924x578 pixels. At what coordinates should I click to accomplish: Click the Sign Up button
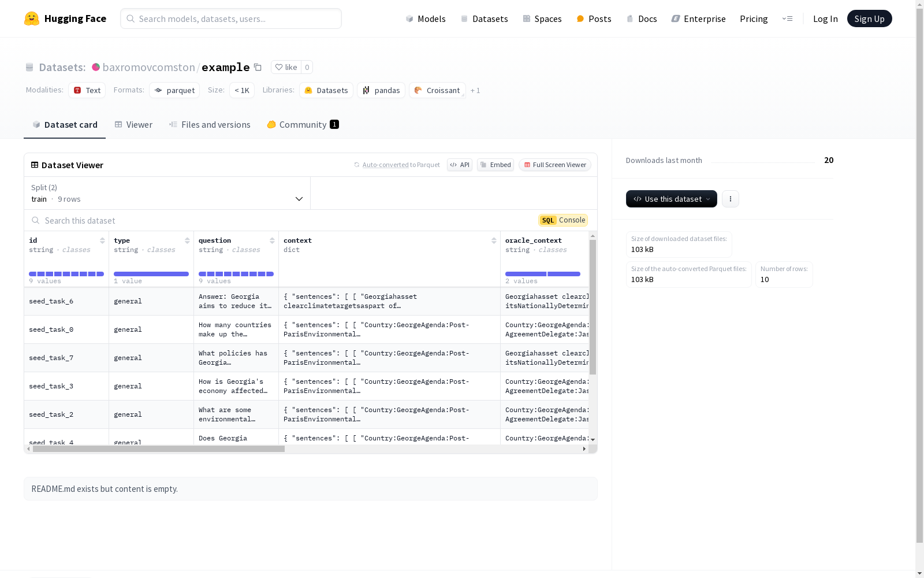pyautogui.click(x=869, y=18)
